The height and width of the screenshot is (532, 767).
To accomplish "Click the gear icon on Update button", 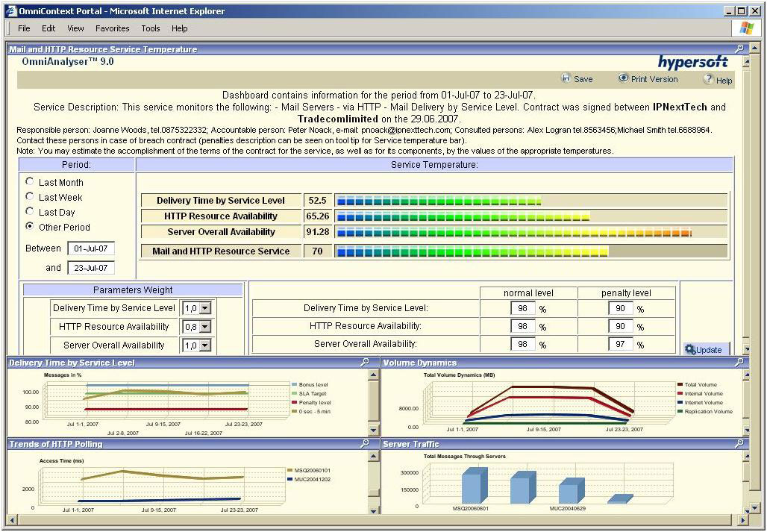I will [x=690, y=350].
